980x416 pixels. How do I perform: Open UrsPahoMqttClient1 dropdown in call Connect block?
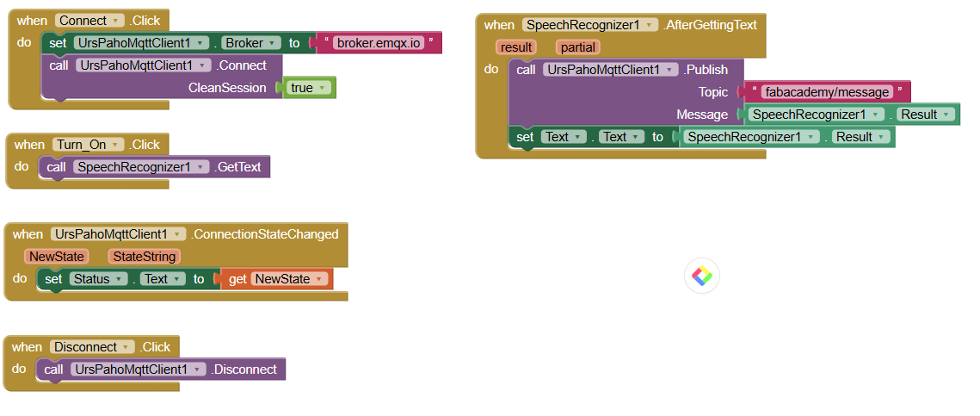pos(143,65)
